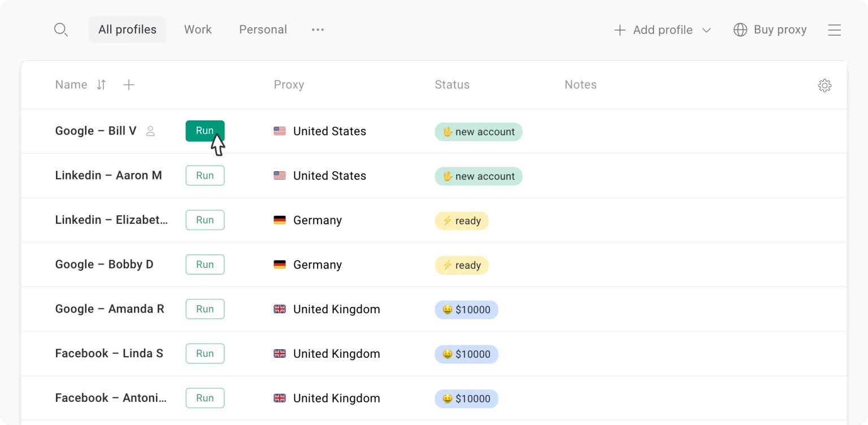Click the US flag in Linkedin – Aaron M row
Viewport: 868px width, 425px height.
pyautogui.click(x=280, y=176)
